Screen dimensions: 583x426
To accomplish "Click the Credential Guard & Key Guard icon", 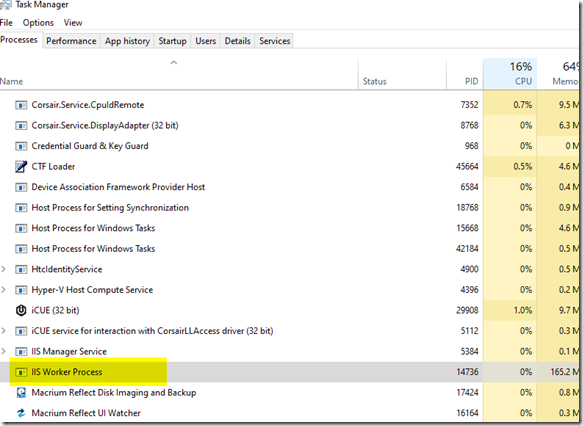I will (x=21, y=146).
